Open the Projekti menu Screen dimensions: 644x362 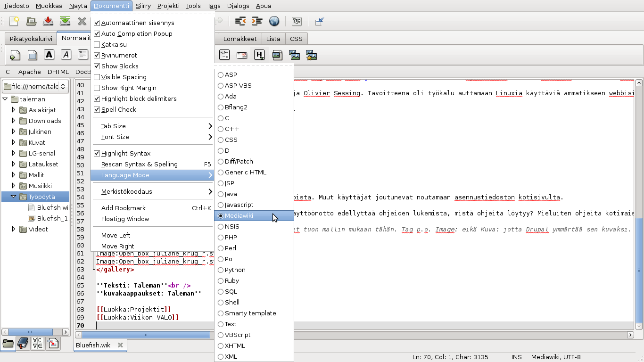pyautogui.click(x=168, y=6)
